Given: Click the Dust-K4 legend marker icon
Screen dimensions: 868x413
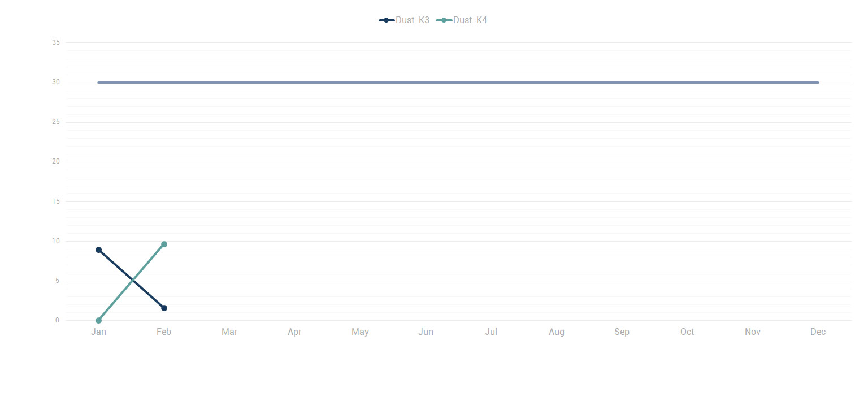Looking at the screenshot, I should coord(444,20).
